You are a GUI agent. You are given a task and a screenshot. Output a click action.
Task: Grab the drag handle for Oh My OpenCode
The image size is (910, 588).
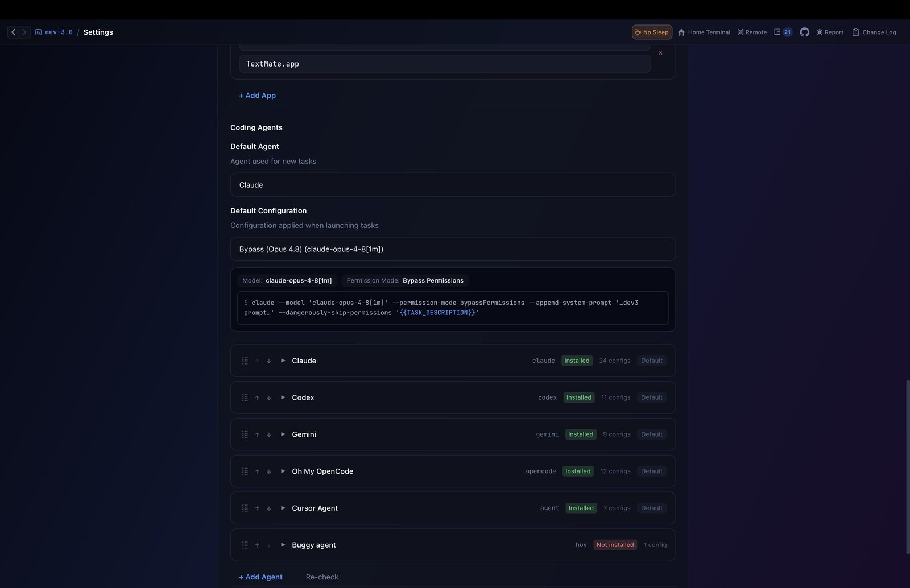(245, 471)
